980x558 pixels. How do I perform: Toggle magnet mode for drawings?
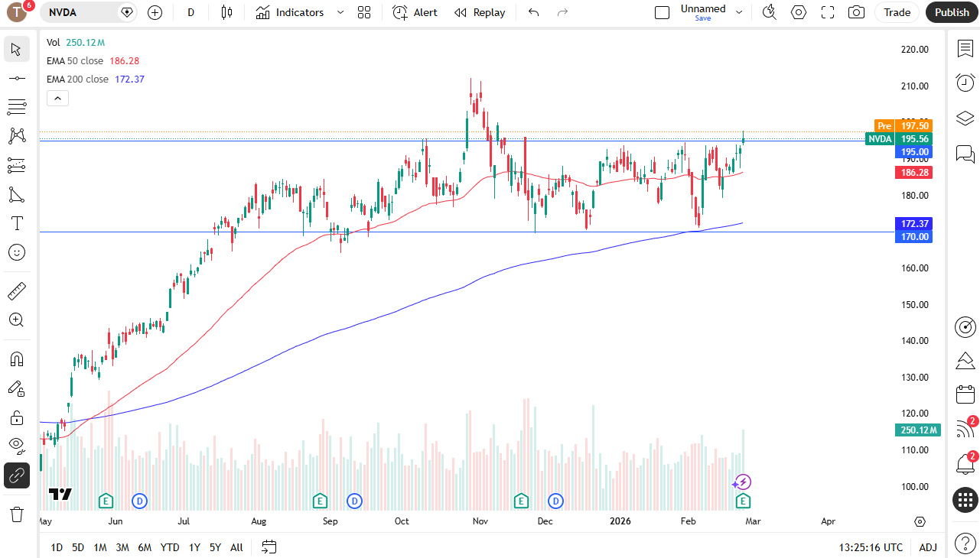pyautogui.click(x=16, y=359)
